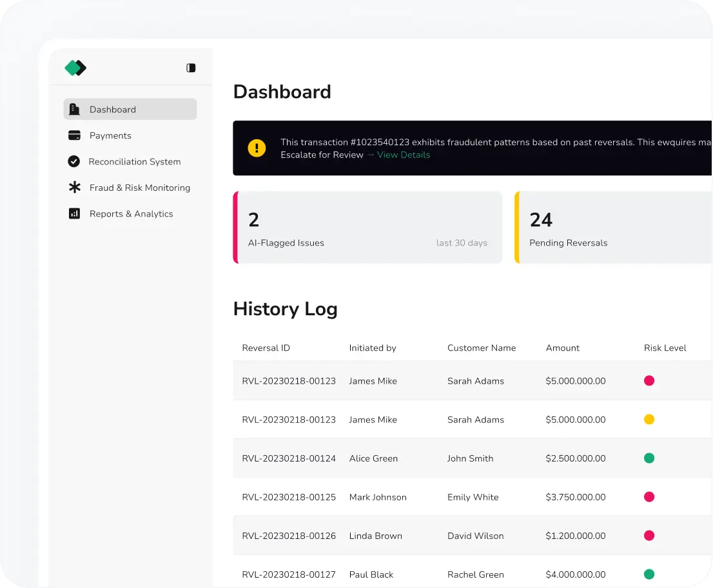Click the Reports & Analytics chart icon

click(74, 213)
